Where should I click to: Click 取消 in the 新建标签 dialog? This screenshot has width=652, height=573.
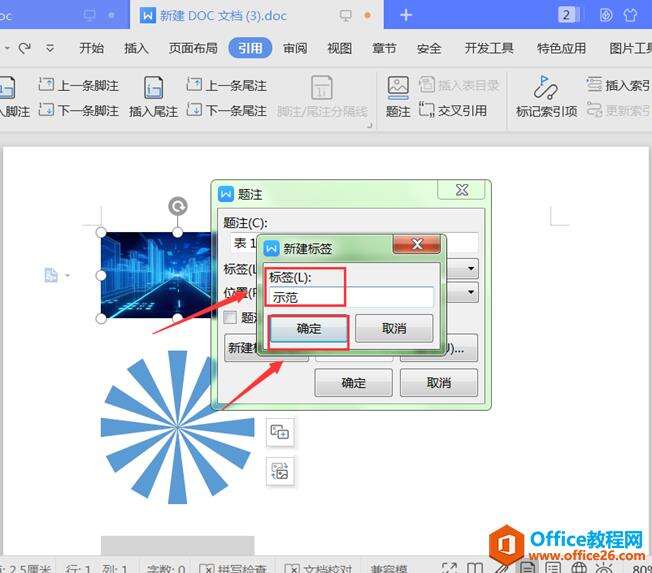click(x=394, y=328)
